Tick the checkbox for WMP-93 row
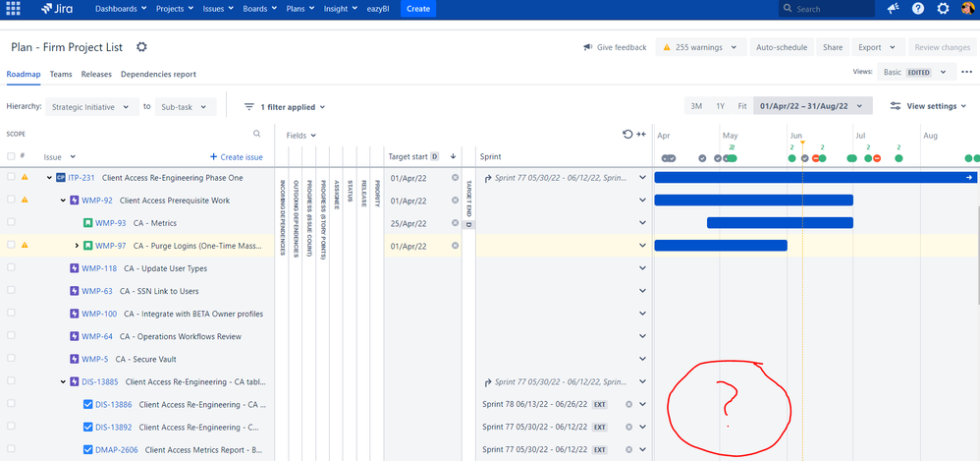Screen dimensions: 980x461 [x=11, y=223]
